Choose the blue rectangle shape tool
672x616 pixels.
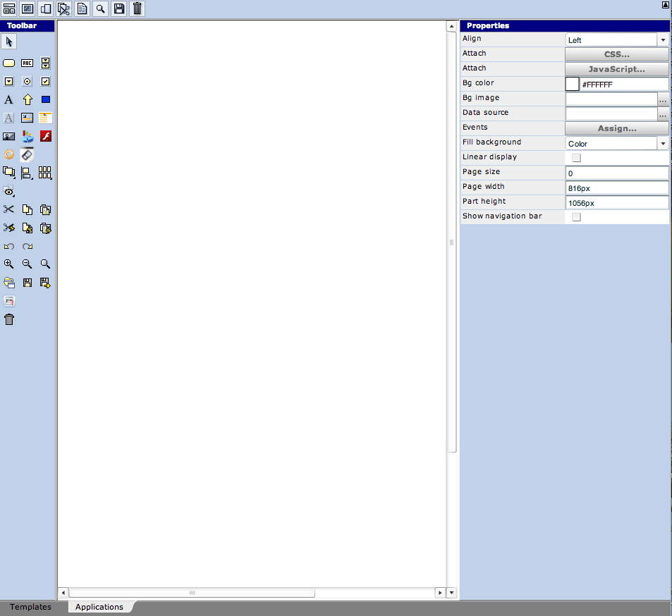point(46,100)
